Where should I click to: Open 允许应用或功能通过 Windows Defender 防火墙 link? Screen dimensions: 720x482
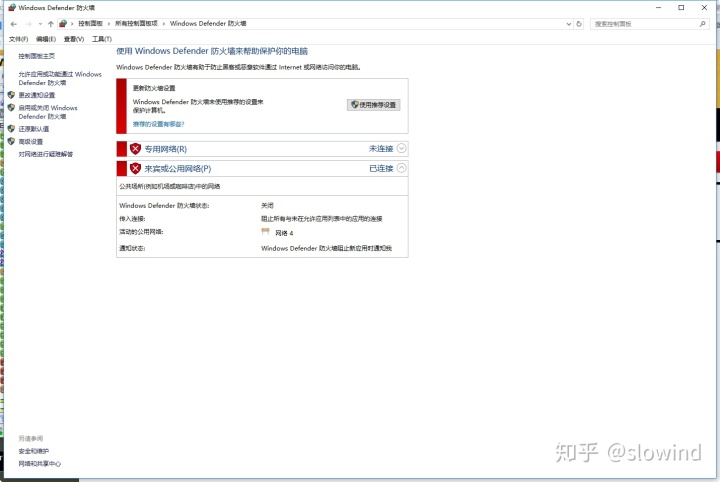tap(60, 78)
